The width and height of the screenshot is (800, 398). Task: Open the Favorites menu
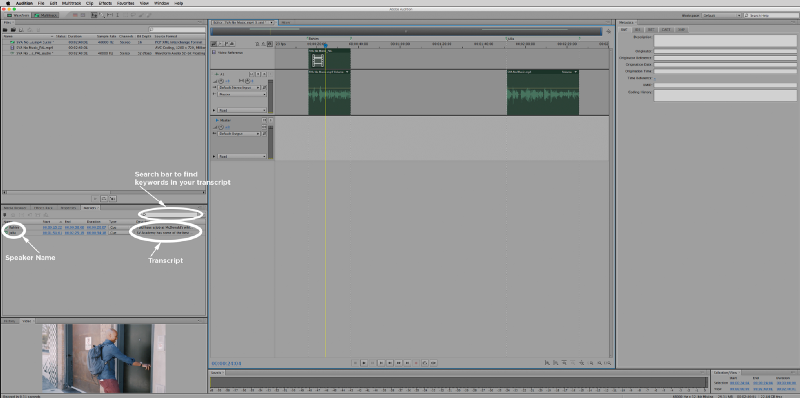click(125, 3)
